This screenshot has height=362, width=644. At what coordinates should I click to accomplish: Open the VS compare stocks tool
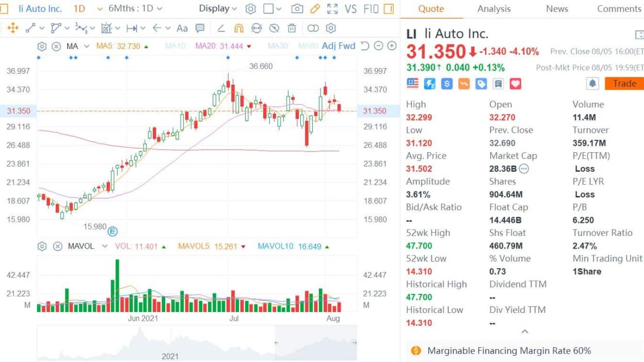pyautogui.click(x=351, y=9)
